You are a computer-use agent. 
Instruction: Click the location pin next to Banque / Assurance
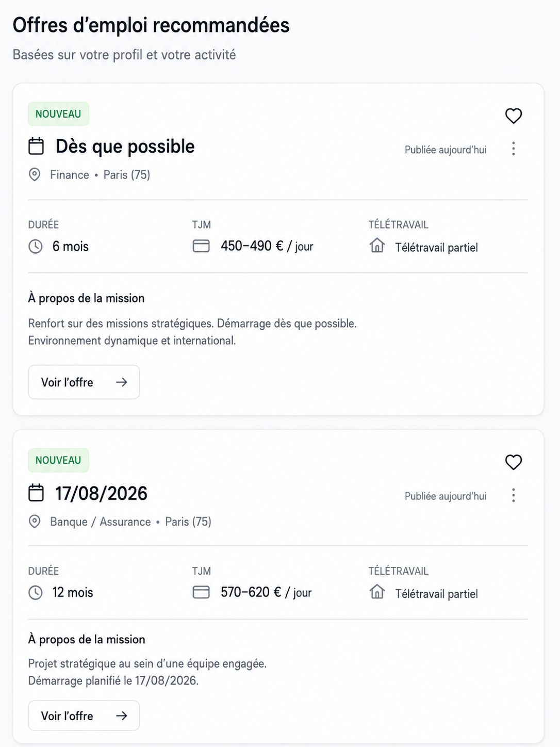(35, 521)
